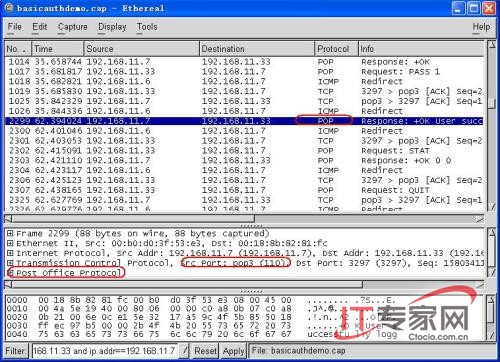The image size is (500, 362).
Task: Select packet 1017 Request PASS row
Action: [x=244, y=71]
